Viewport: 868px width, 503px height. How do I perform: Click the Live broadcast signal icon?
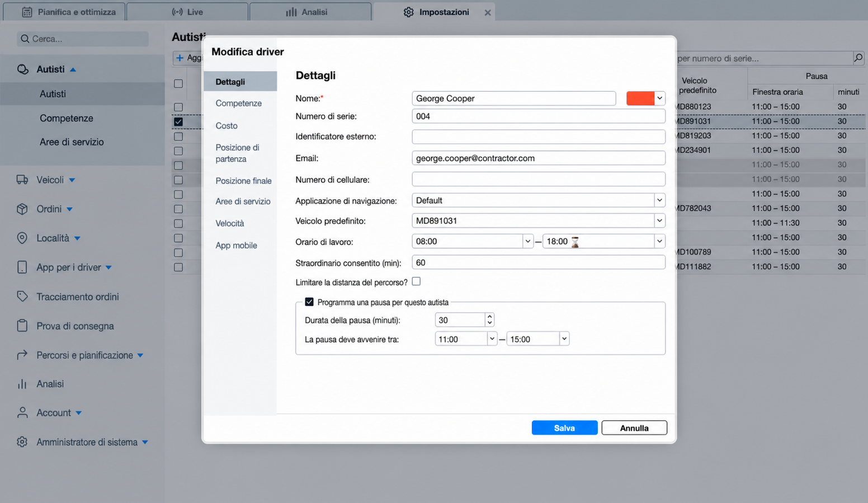point(177,12)
